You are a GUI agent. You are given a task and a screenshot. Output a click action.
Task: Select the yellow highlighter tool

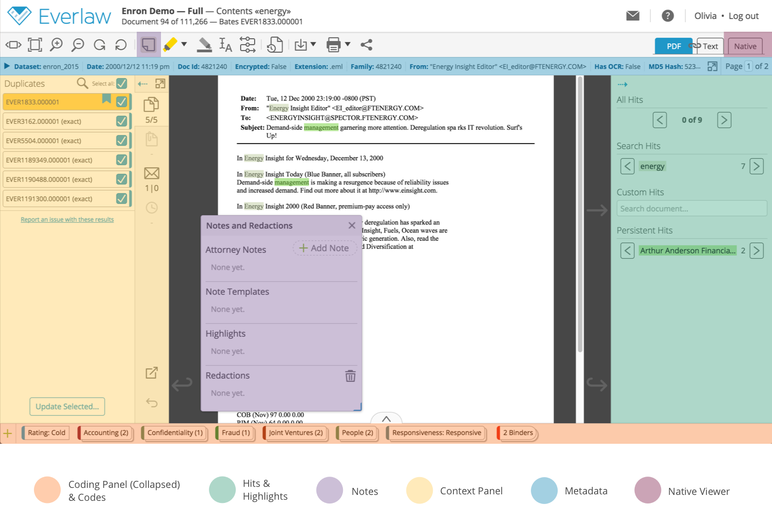[170, 45]
